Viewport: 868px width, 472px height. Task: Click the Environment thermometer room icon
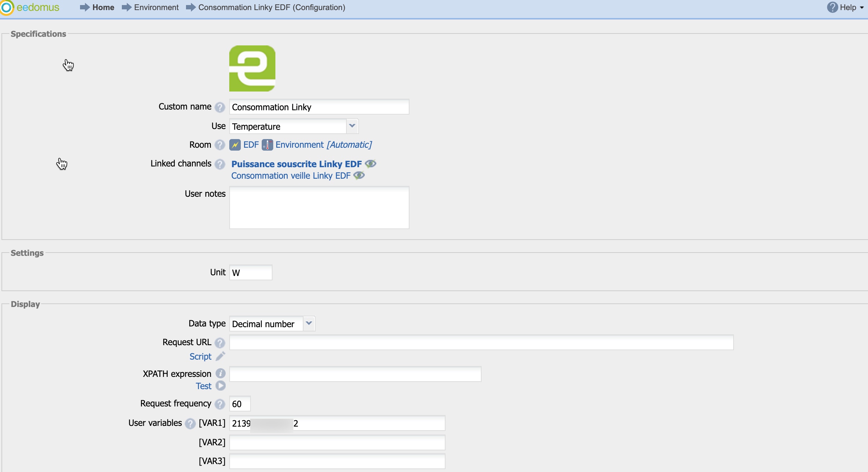click(x=267, y=145)
